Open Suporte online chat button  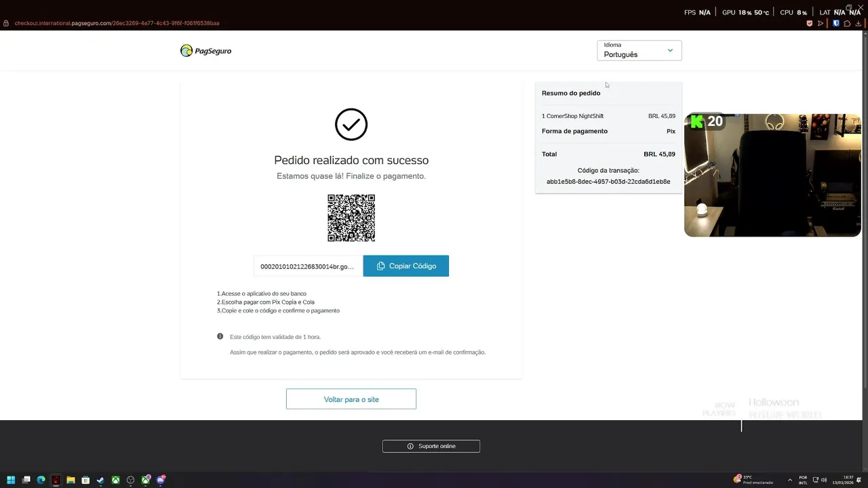click(x=431, y=446)
